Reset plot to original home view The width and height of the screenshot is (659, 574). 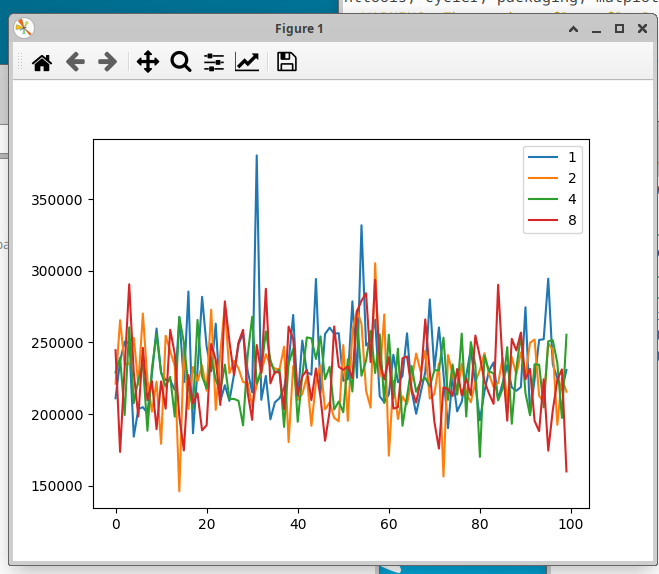(42, 63)
